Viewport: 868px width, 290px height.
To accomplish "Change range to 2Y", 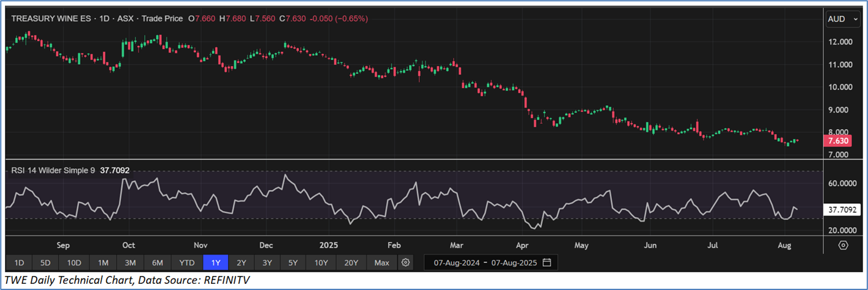I will pos(241,263).
